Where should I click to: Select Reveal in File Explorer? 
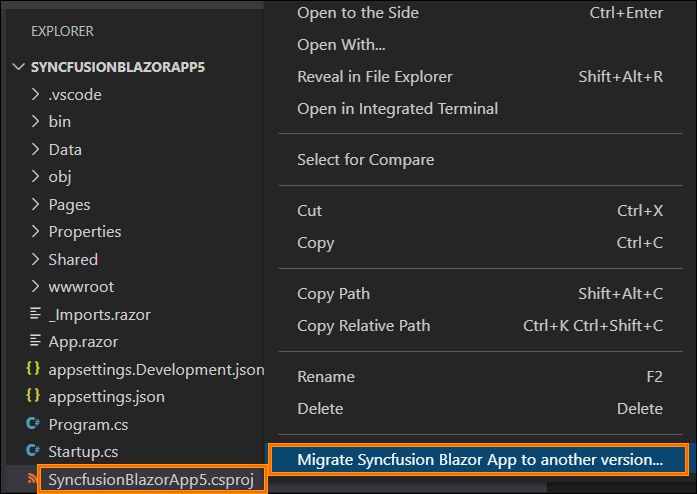click(x=480, y=76)
